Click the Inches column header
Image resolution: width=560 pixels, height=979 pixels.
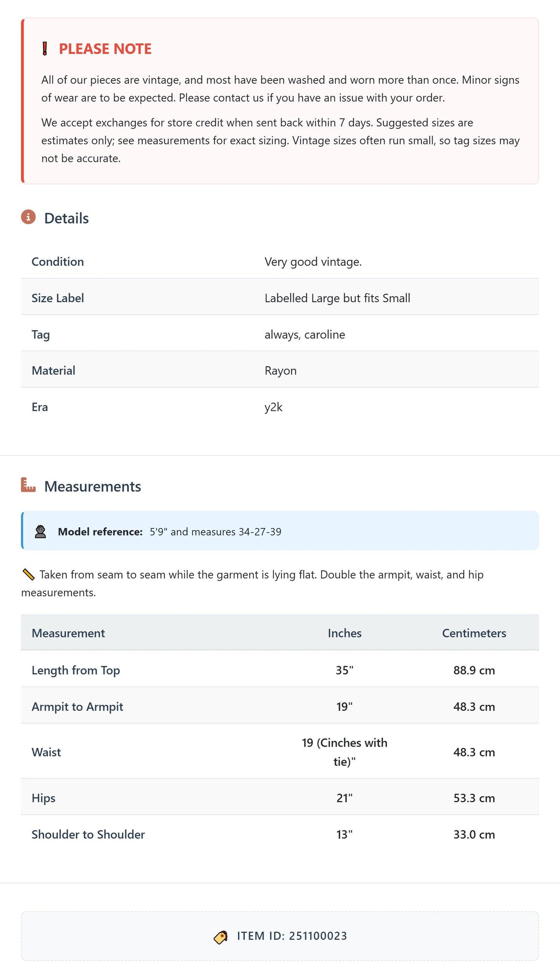click(x=345, y=633)
